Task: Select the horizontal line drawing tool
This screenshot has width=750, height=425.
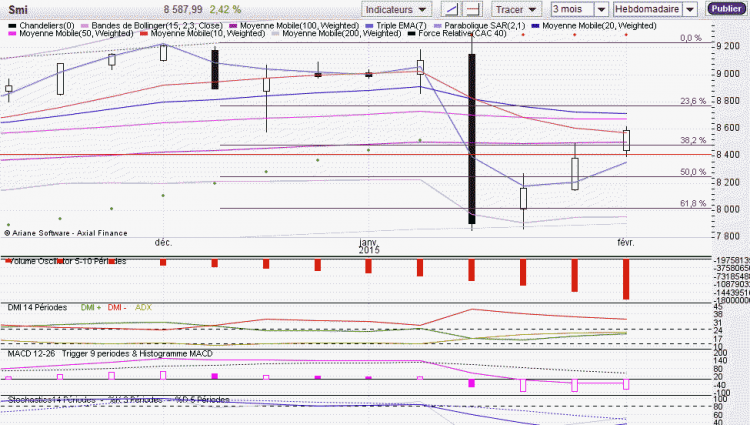Action: [x=473, y=9]
